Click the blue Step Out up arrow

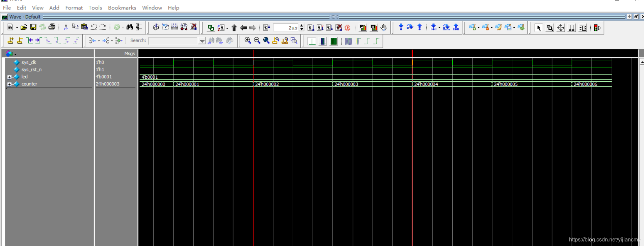[x=420, y=27]
